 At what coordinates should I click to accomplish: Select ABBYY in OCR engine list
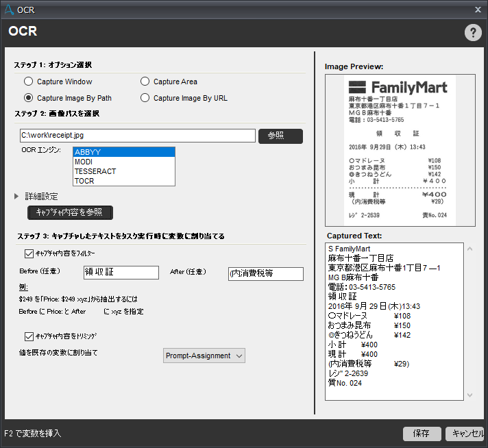coord(123,152)
